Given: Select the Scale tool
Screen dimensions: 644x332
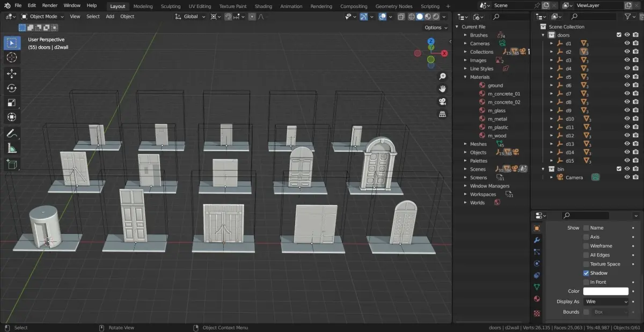Looking at the screenshot, I should pyautogui.click(x=12, y=102).
